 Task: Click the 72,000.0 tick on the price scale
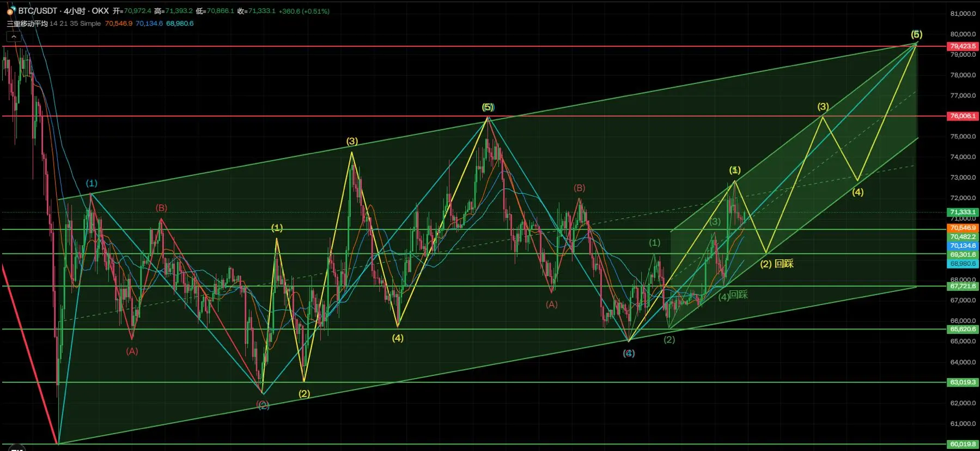tap(963, 198)
